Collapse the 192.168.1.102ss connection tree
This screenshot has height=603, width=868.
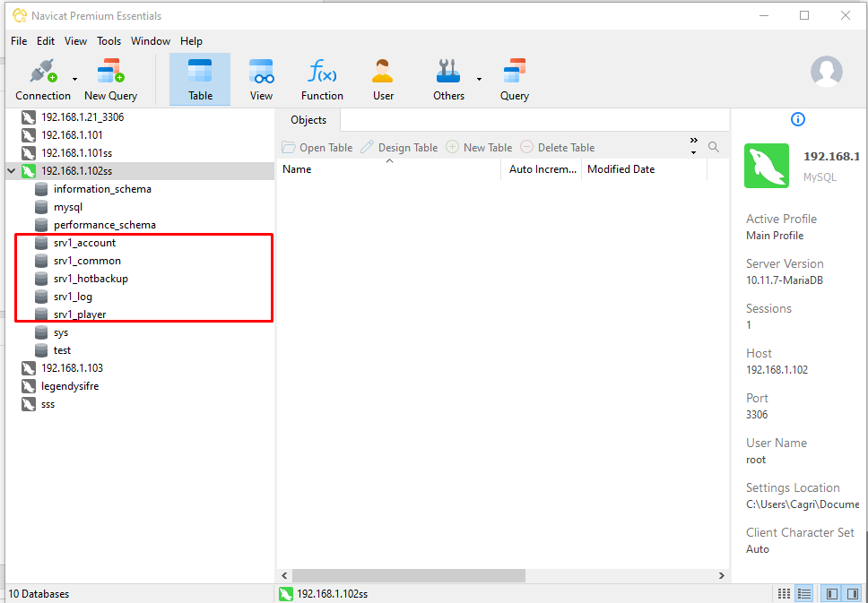[x=11, y=171]
